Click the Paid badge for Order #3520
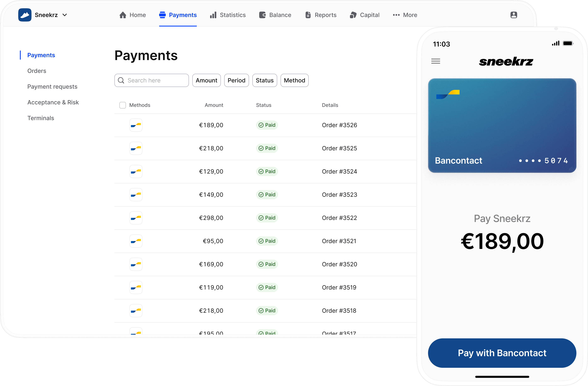Screen dimensions: 588x386 click(x=267, y=264)
